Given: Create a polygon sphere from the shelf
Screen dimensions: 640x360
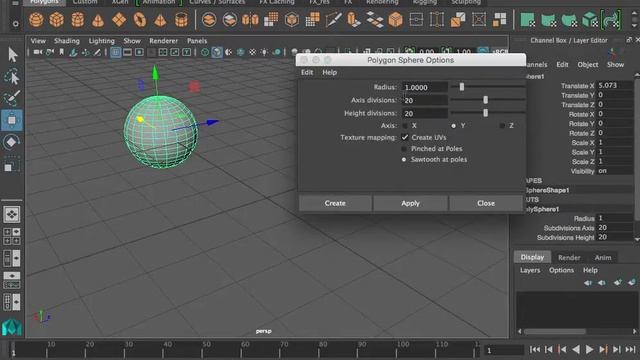Looking at the screenshot, I should [36, 20].
